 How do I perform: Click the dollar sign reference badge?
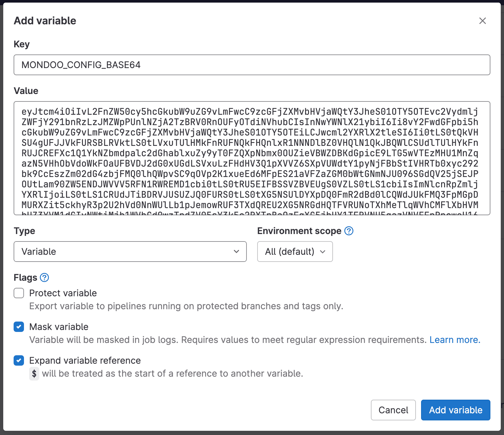[x=34, y=374]
